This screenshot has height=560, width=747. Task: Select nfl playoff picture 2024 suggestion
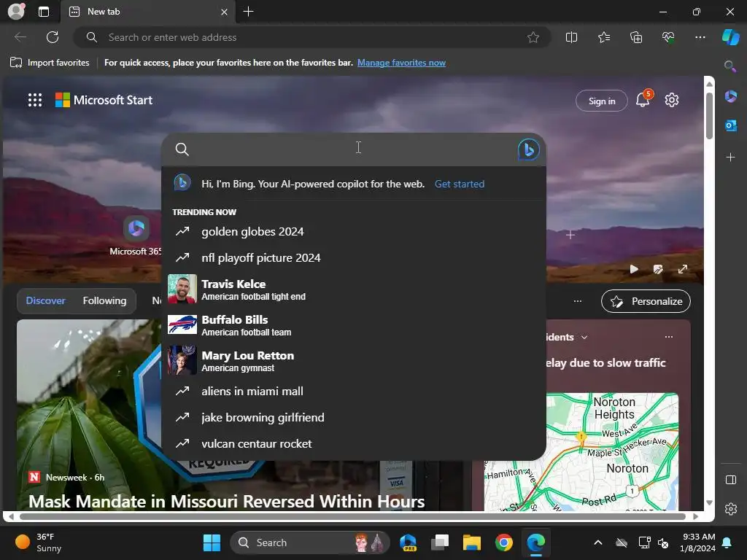coord(354,257)
